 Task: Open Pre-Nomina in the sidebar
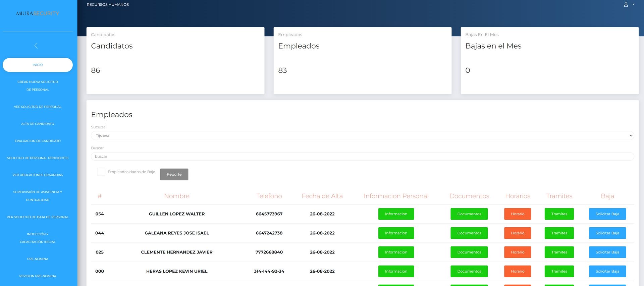[38, 259]
